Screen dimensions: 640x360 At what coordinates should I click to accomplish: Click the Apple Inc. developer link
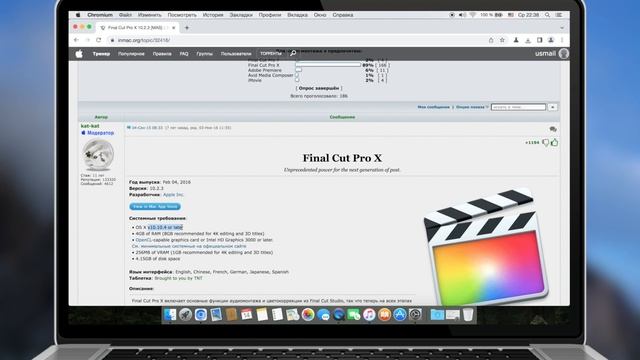[173, 195]
